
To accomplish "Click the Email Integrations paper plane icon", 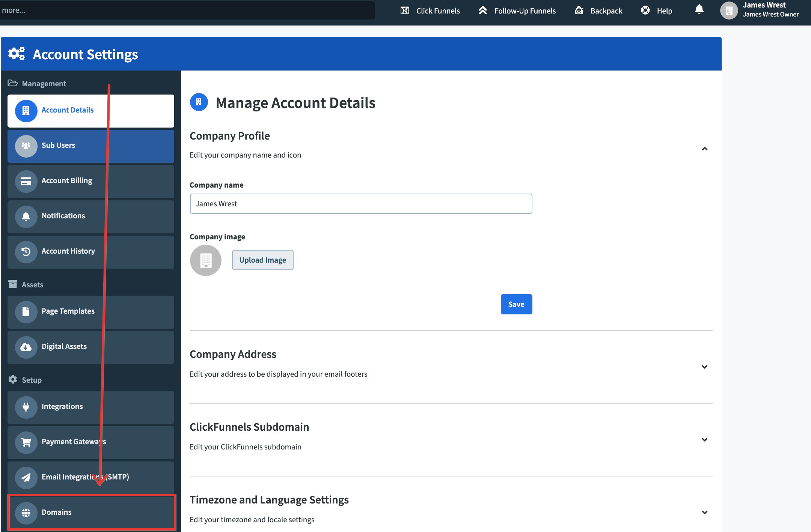I will [26, 478].
